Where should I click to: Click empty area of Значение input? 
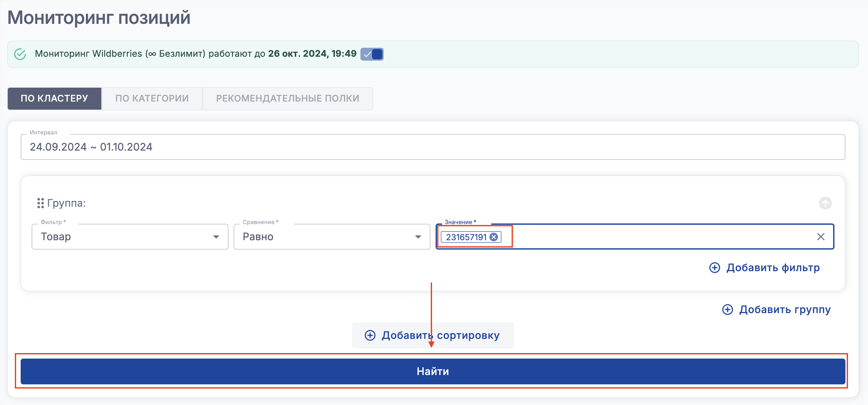coord(657,237)
